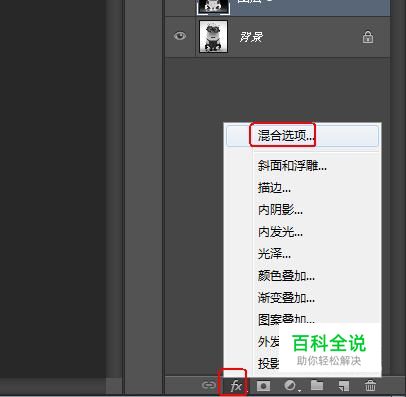
Task: Open 混合选项 from the layer style menu
Action: [302, 136]
